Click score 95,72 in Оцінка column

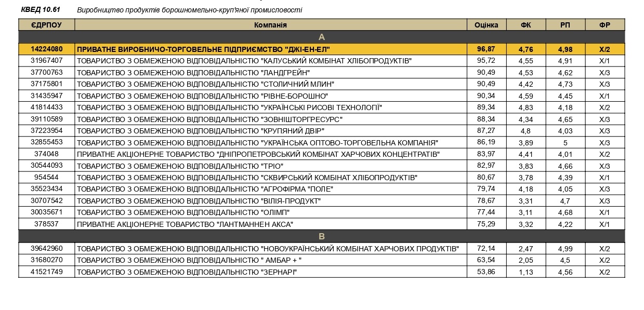click(486, 61)
